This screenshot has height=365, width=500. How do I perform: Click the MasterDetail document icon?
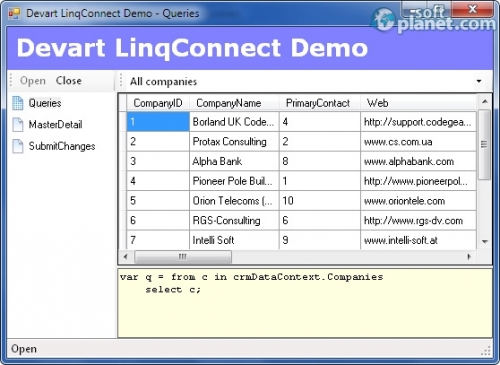pyautogui.click(x=18, y=125)
